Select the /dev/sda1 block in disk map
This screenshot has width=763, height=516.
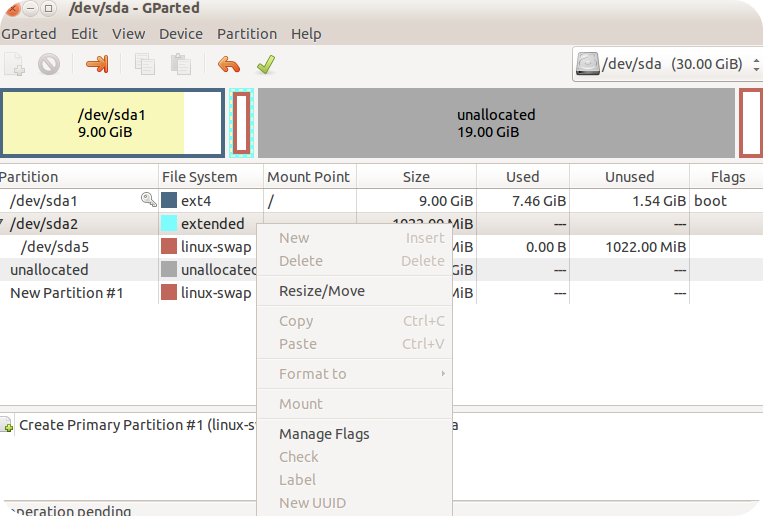pos(112,123)
